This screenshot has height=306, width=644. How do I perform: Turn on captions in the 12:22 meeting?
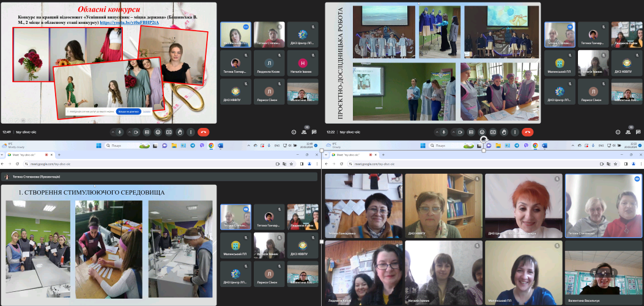471,132
